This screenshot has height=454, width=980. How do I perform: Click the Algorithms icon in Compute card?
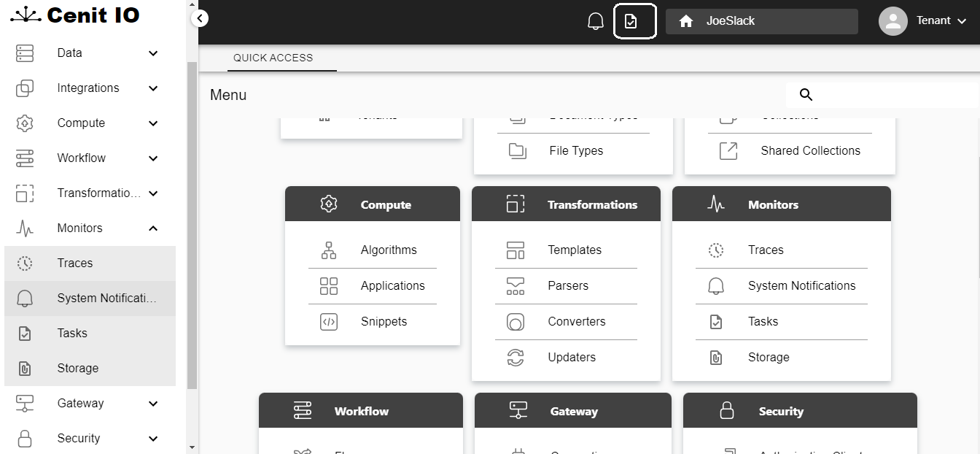[x=329, y=250]
